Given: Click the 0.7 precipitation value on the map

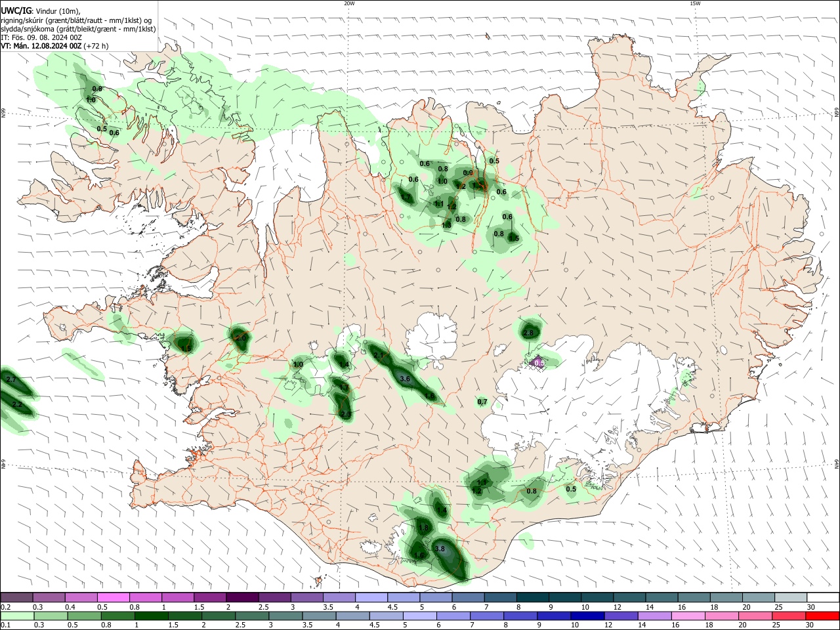Looking at the screenshot, I should pos(482,402).
